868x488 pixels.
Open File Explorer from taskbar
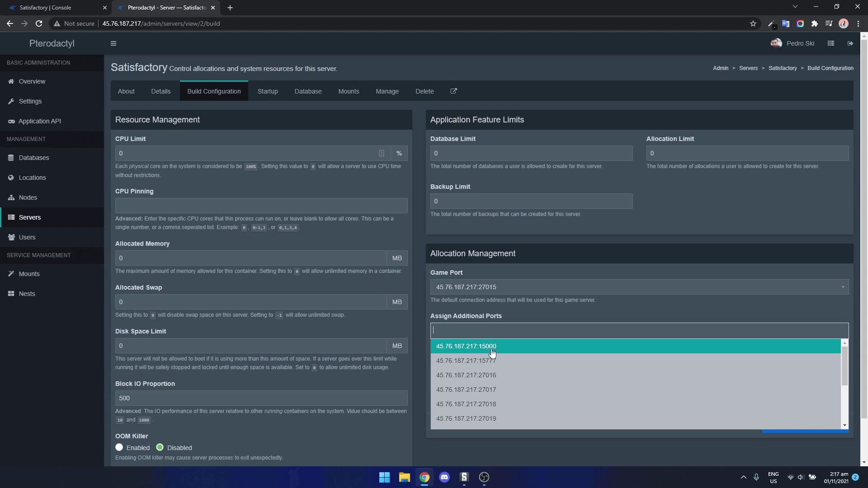click(x=404, y=477)
